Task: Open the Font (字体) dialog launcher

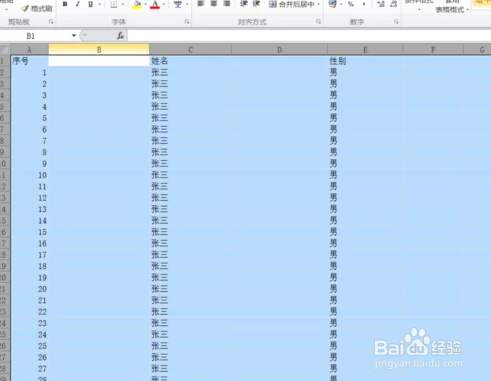Action: coord(187,22)
